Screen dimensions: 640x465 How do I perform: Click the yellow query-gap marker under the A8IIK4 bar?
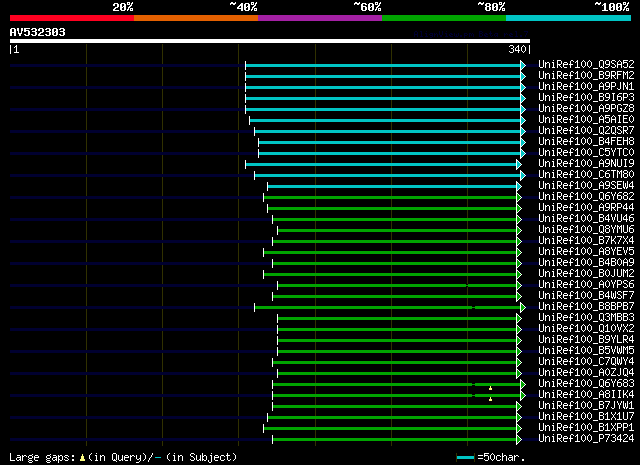490,399
